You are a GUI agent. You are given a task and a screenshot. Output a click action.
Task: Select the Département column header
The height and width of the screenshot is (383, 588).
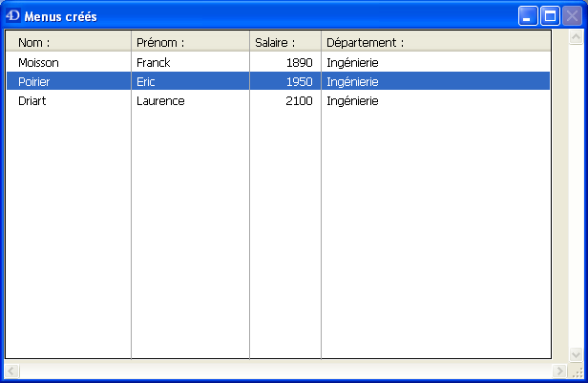435,42
